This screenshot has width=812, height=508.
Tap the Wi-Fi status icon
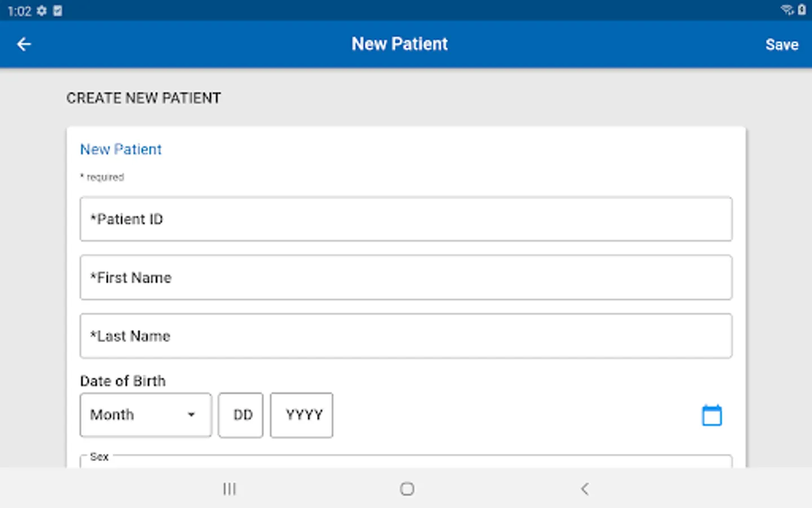tap(787, 10)
